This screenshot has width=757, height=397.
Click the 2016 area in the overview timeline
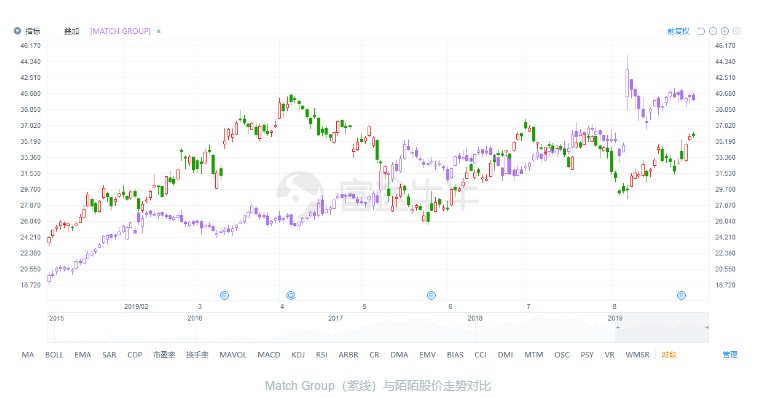coord(195,318)
